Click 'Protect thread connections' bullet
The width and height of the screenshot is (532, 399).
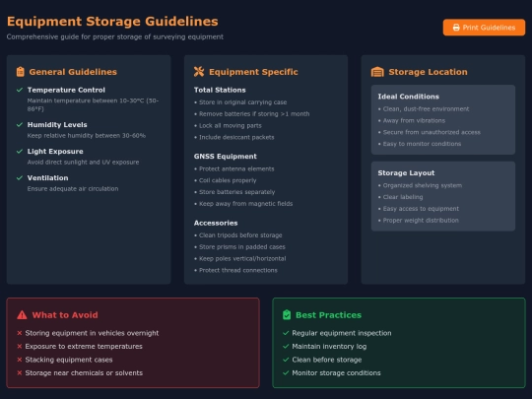click(235, 270)
